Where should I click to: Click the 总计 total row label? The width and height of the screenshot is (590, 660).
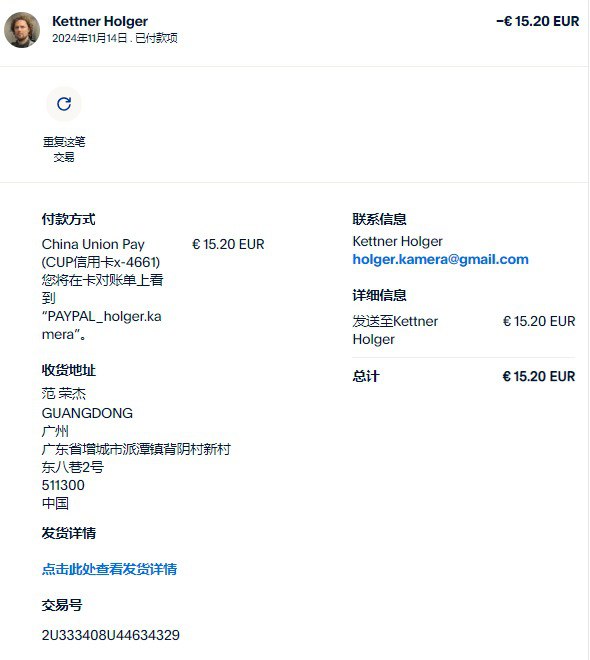point(366,376)
